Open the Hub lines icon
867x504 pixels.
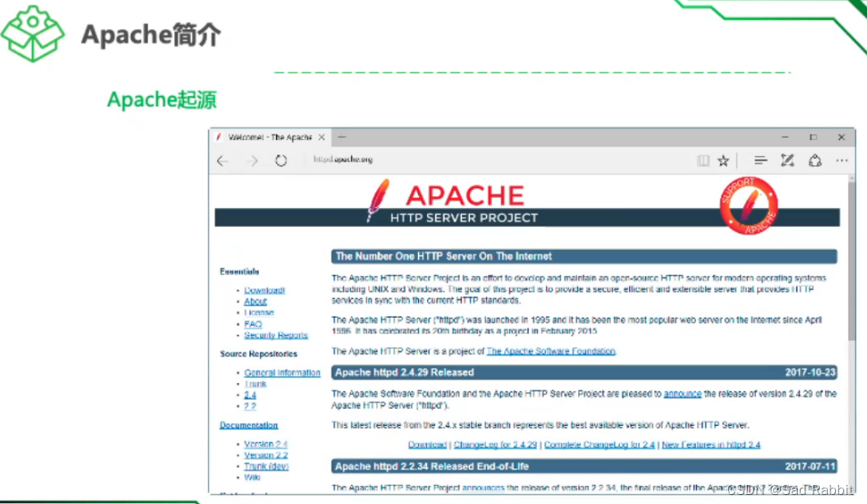[761, 160]
